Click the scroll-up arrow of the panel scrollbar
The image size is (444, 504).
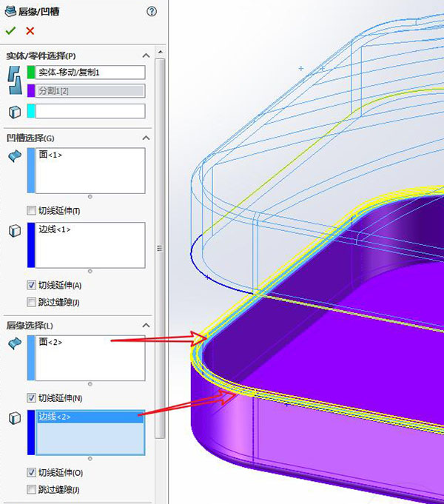[161, 52]
